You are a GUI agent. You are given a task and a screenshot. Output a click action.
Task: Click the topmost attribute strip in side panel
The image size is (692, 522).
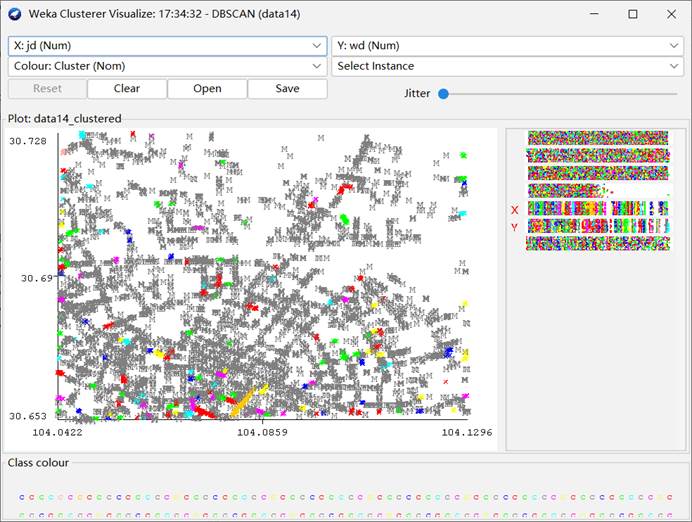[598, 138]
